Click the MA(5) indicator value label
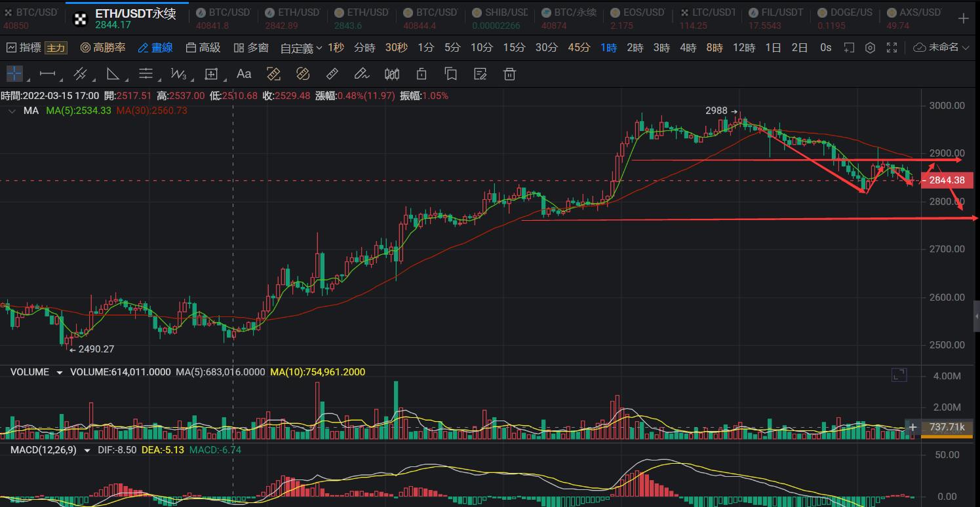 coord(79,111)
